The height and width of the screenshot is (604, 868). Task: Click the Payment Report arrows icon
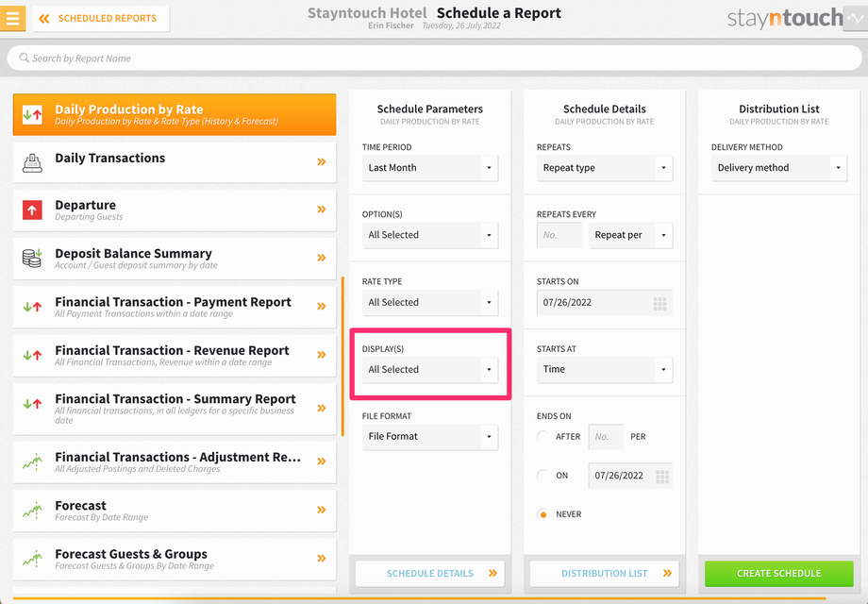[32, 307]
